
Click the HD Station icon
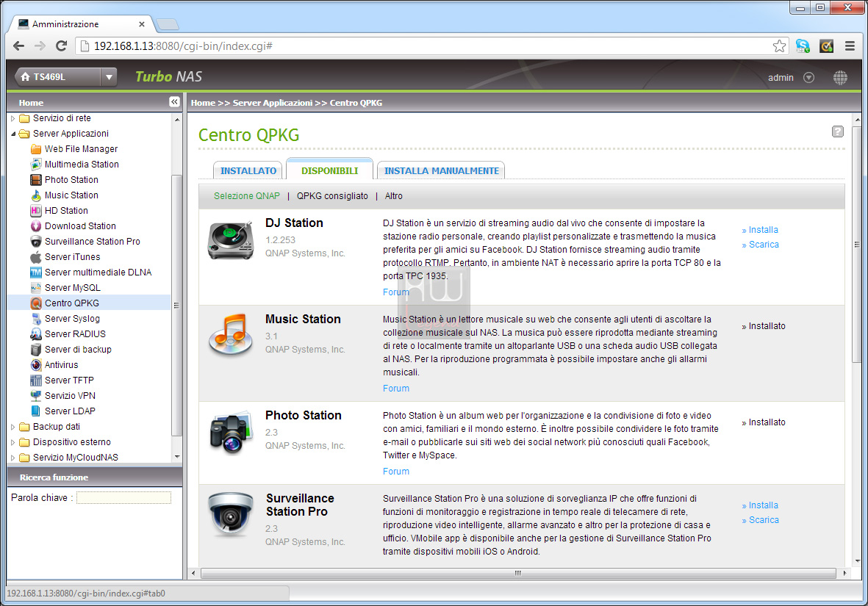(x=36, y=211)
